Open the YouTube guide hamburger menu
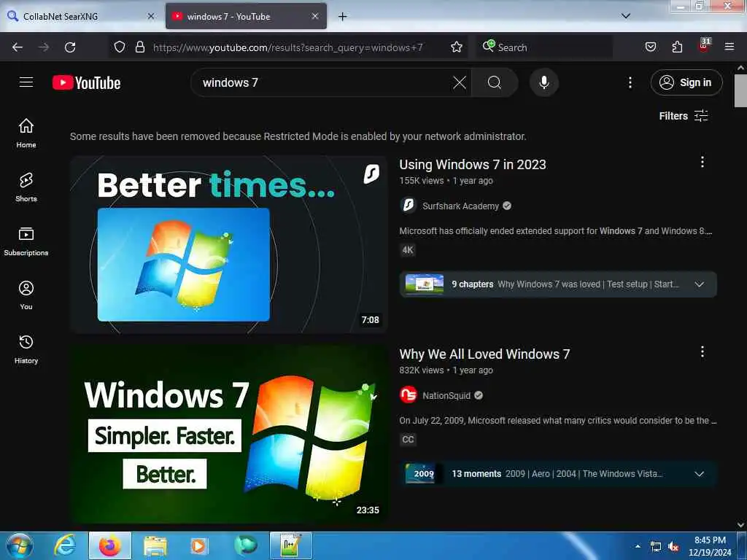Image resolution: width=747 pixels, height=560 pixels. (26, 82)
